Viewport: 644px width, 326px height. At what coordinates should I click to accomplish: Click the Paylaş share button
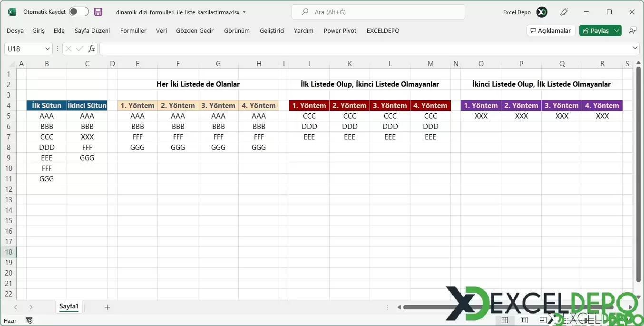point(595,30)
